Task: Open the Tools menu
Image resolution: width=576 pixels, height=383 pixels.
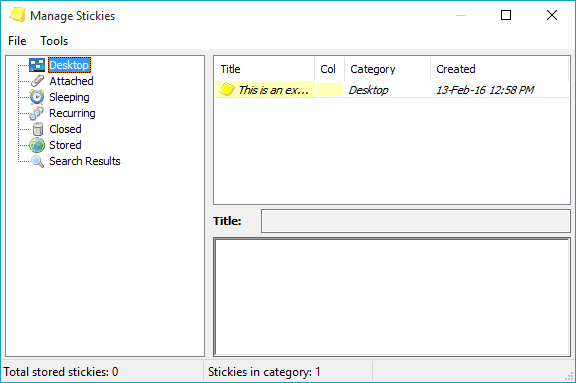Action: [x=54, y=41]
